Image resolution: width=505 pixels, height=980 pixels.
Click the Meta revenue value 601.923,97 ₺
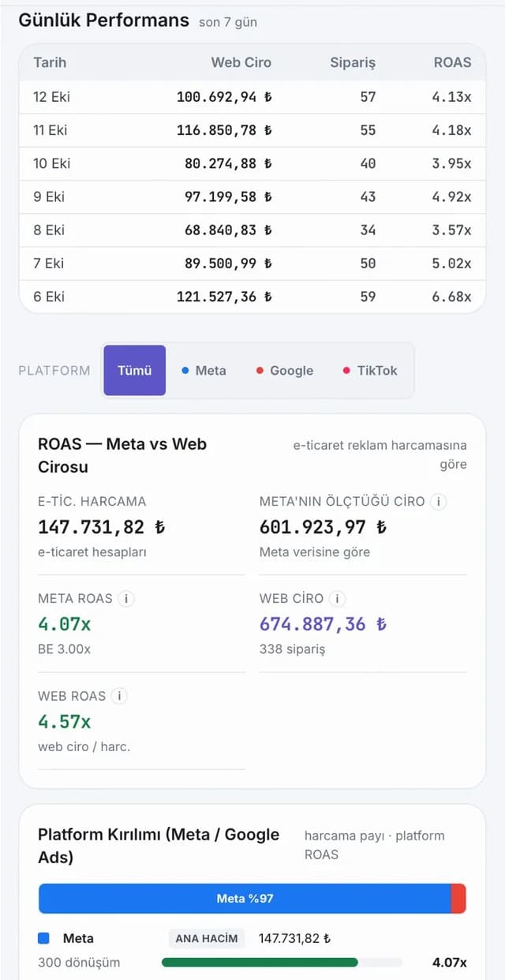(x=324, y=526)
